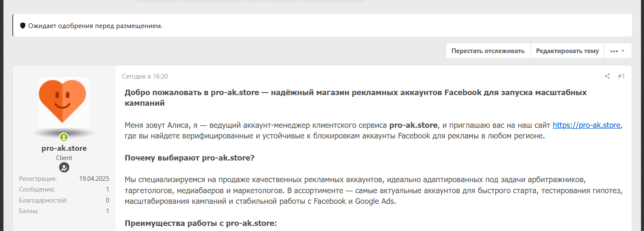Click the Client user title
This screenshot has width=644, height=231.
(64, 158)
